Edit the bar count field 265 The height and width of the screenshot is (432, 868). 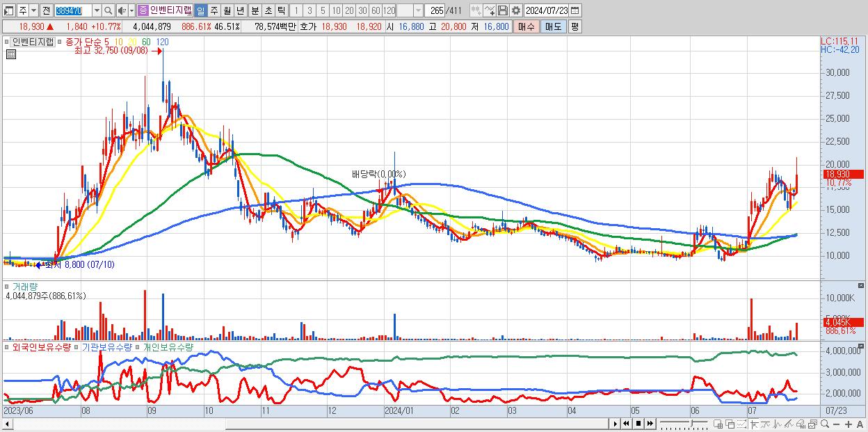click(x=435, y=10)
